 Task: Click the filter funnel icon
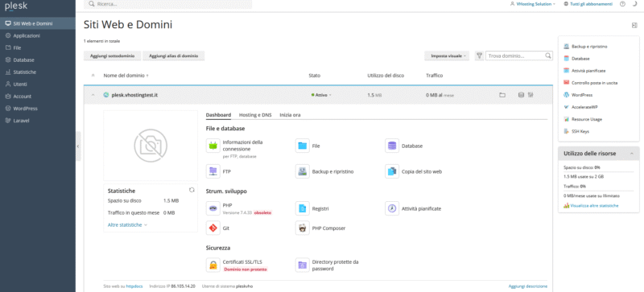tap(479, 56)
